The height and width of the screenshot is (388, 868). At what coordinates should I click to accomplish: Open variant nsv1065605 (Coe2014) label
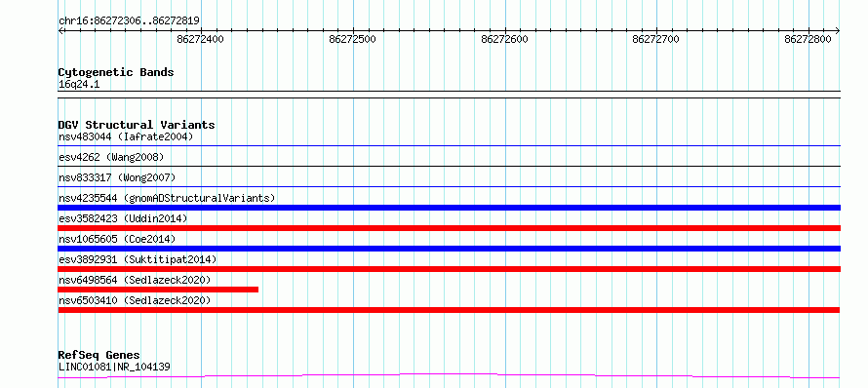point(117,239)
